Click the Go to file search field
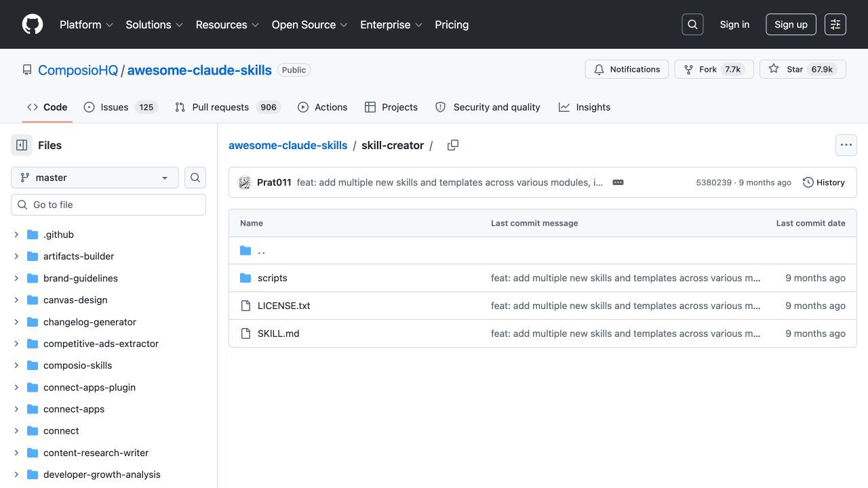Image resolution: width=868 pixels, height=488 pixels. (x=108, y=205)
